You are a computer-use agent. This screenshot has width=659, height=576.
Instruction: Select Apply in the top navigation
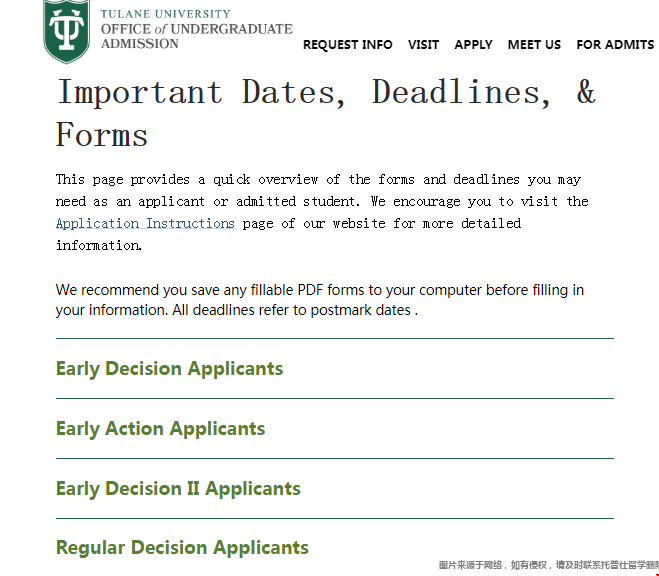pyautogui.click(x=473, y=45)
